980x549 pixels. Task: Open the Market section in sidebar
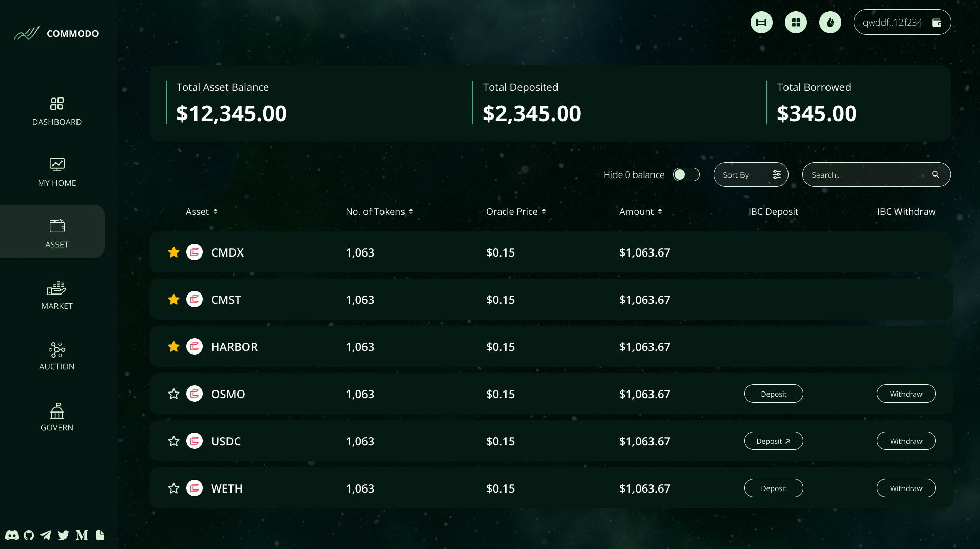coord(57,295)
